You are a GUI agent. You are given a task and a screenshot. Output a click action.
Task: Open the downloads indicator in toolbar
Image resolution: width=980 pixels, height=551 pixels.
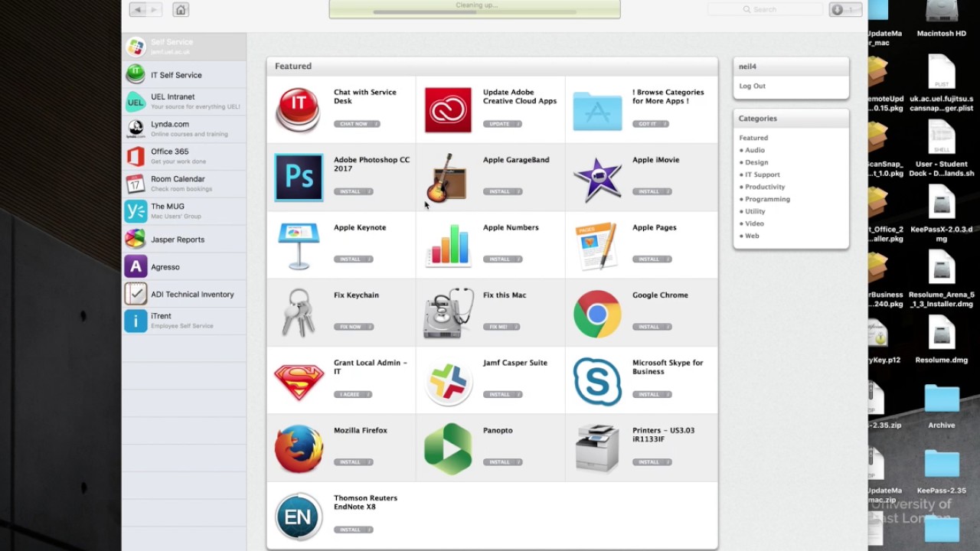[845, 10]
